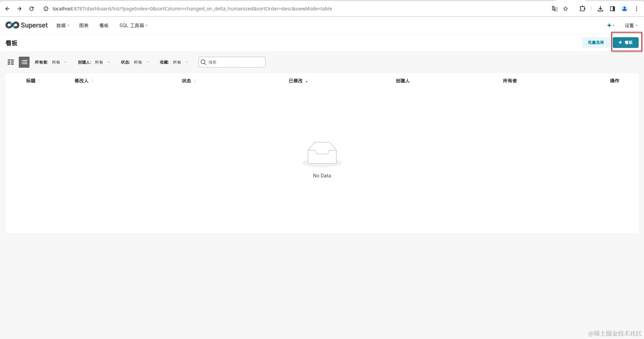Open the 数据 menu
Screen dimensions: 644x339
tap(63, 25)
